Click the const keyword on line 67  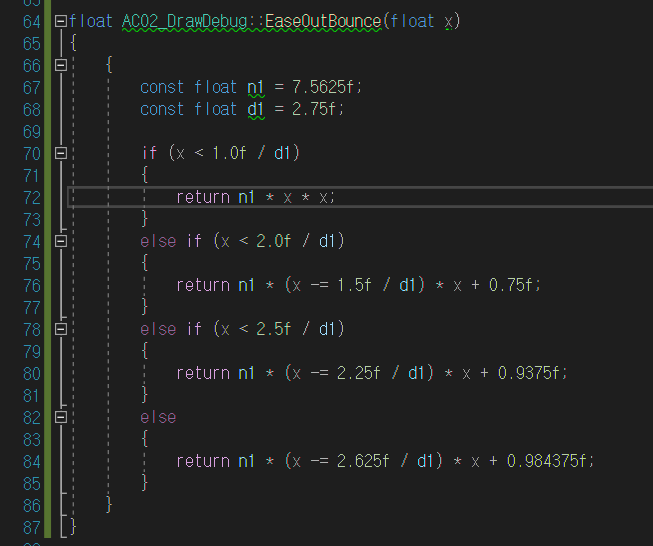(162, 87)
